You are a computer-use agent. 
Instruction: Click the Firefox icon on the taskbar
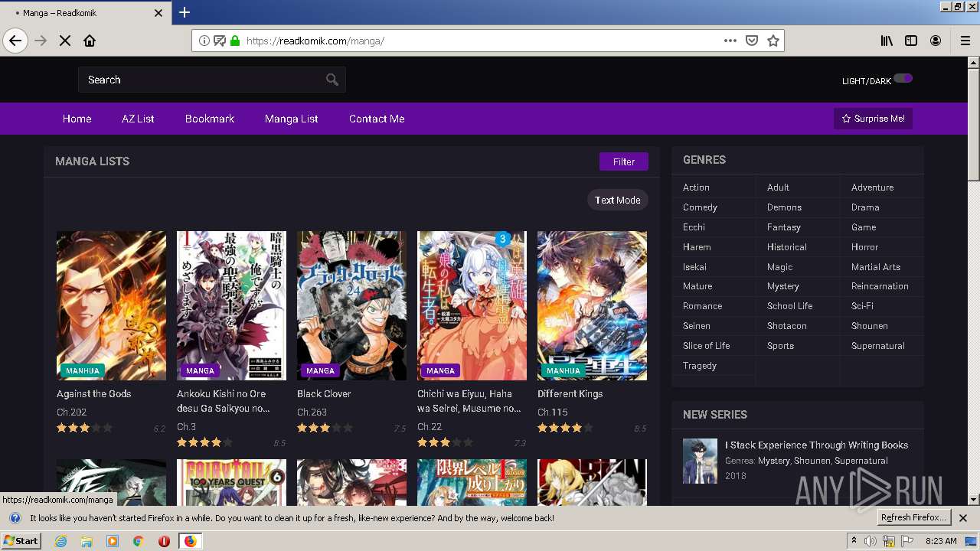(190, 541)
